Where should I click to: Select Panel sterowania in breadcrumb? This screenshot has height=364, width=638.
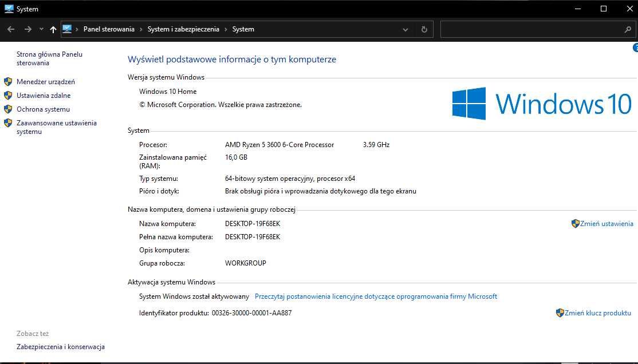coord(109,29)
